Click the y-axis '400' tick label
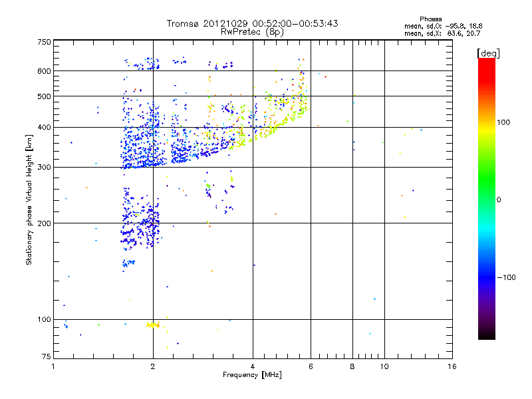Viewport: 532px width, 399px height. (45, 127)
